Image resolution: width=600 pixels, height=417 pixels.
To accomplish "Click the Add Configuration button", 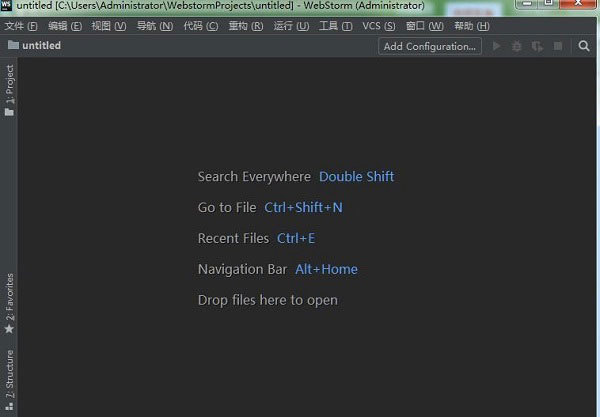I will [x=430, y=46].
